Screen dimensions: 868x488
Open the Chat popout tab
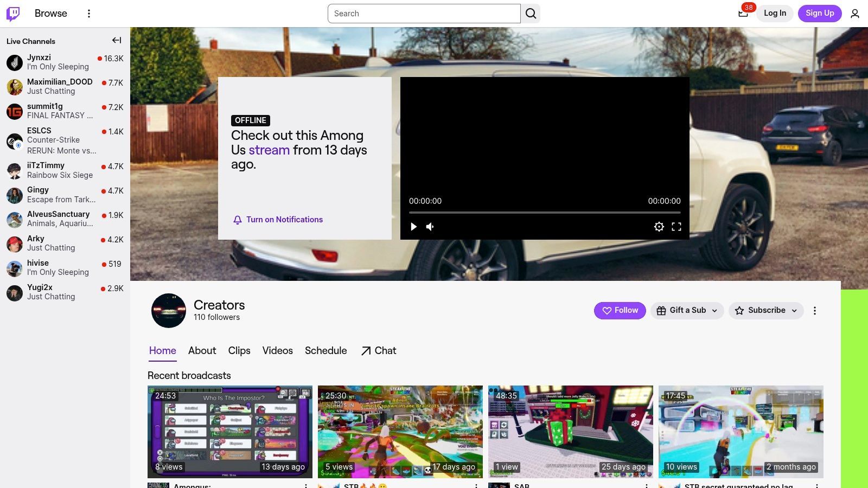pyautogui.click(x=379, y=351)
